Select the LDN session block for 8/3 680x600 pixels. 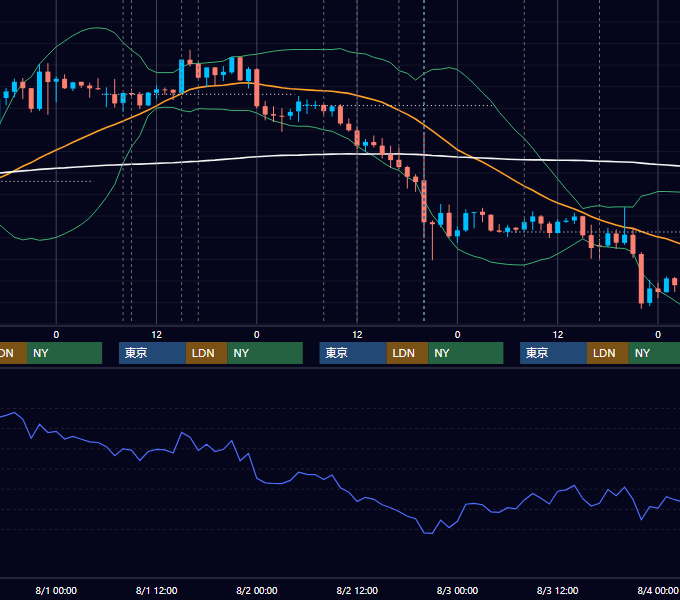(x=608, y=353)
